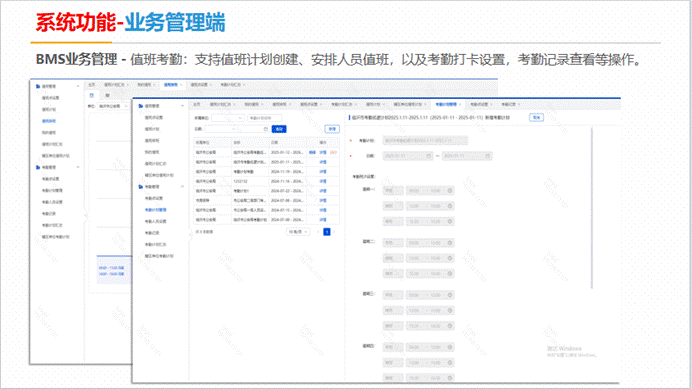Open 考勤点设置 in back window sidebar
This screenshot has width=692, height=389.
[x=50, y=179]
